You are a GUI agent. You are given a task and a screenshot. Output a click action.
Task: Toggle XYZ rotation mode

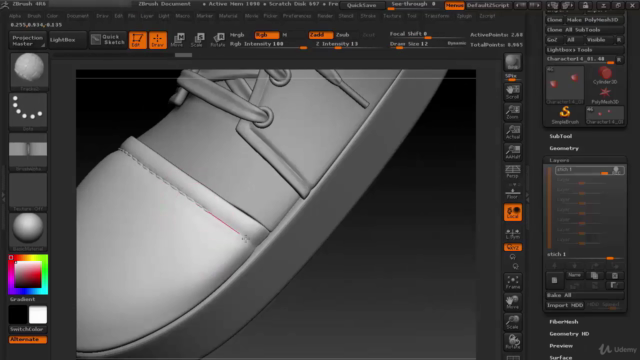[x=513, y=247]
